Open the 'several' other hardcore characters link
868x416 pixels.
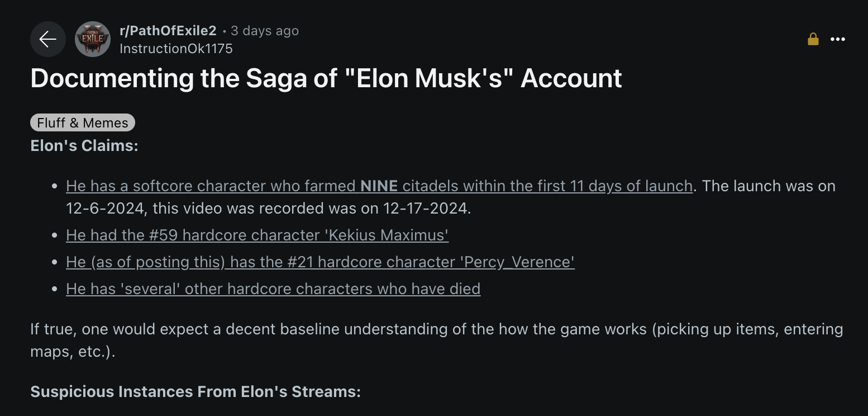click(273, 289)
